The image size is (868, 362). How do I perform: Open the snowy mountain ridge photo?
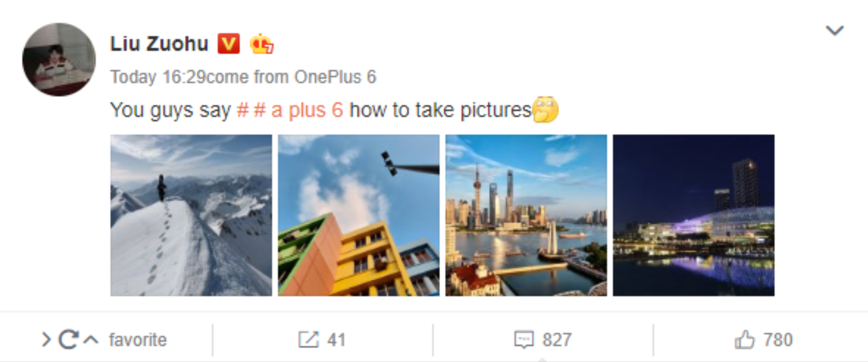pos(191,215)
